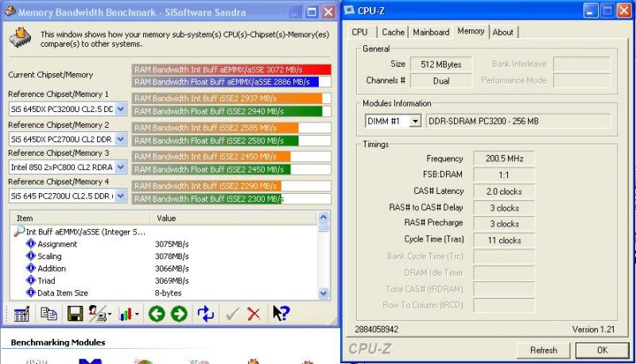
Task: Open Reference Chipset/Memory 1 dropdown (SiS 645DX PC3200U)
Action: point(121,109)
